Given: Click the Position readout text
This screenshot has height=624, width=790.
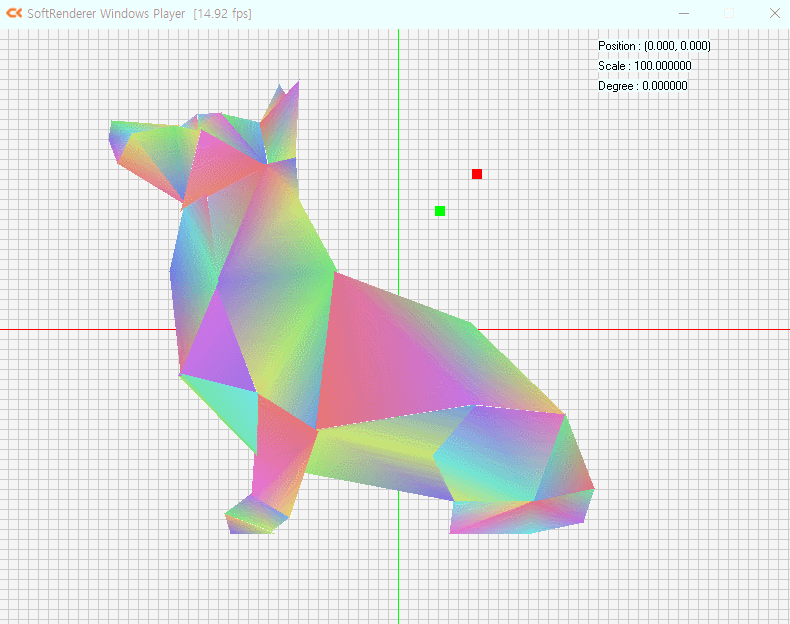Looking at the screenshot, I should click(654, 46).
